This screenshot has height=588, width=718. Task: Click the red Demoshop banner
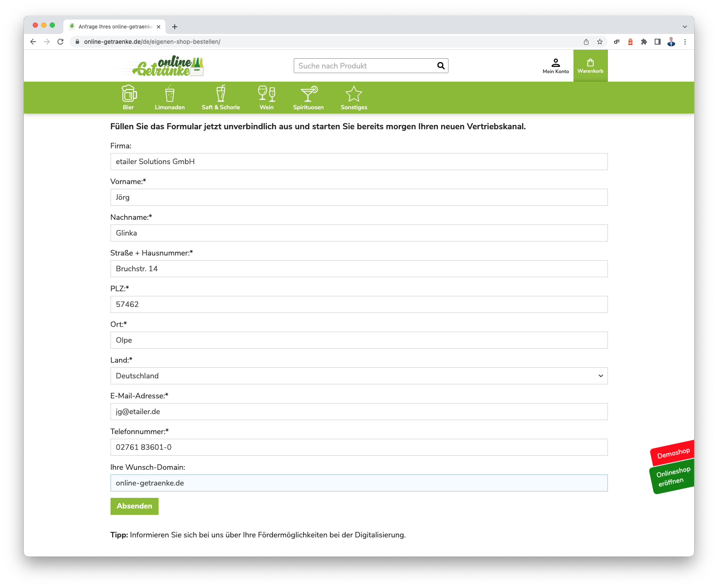[673, 453]
